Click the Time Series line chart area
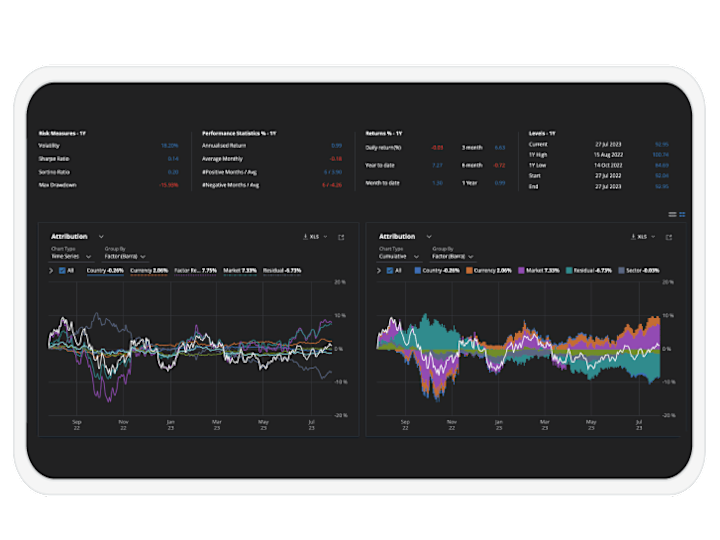The width and height of the screenshot is (720, 540). point(191,349)
